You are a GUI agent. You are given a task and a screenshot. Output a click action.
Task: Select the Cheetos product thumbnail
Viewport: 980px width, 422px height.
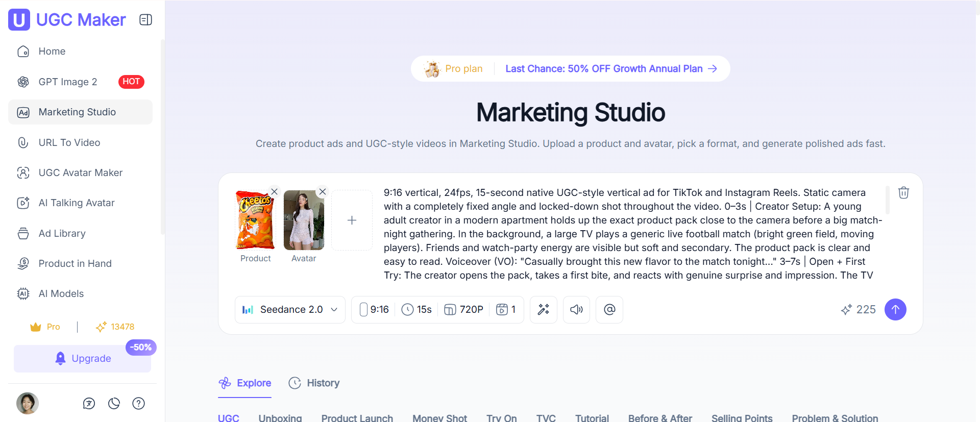255,220
